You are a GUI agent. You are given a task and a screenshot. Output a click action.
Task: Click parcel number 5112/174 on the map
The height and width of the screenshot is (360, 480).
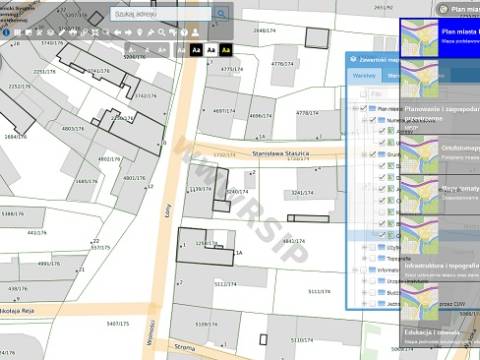click(225, 284)
